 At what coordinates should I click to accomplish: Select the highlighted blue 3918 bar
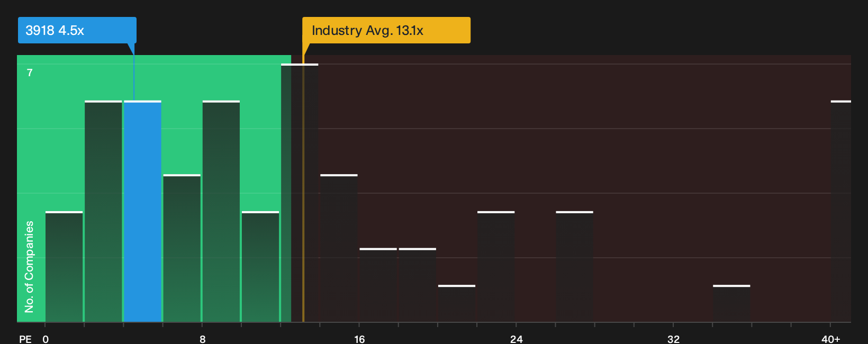142,211
